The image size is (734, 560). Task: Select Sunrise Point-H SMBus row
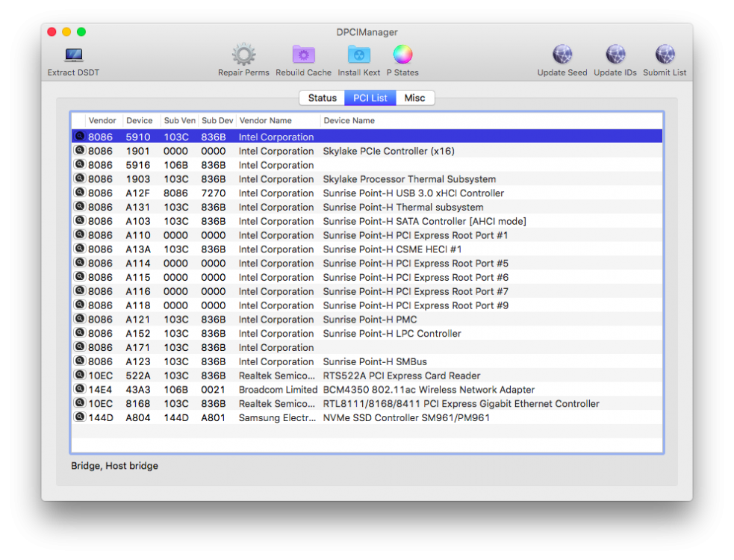[x=367, y=361]
